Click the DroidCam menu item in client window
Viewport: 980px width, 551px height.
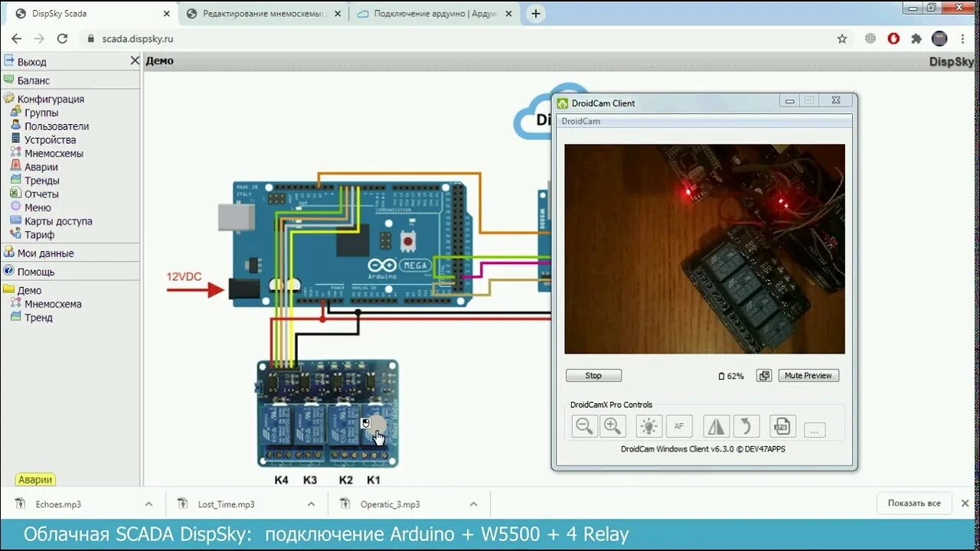[x=580, y=121]
